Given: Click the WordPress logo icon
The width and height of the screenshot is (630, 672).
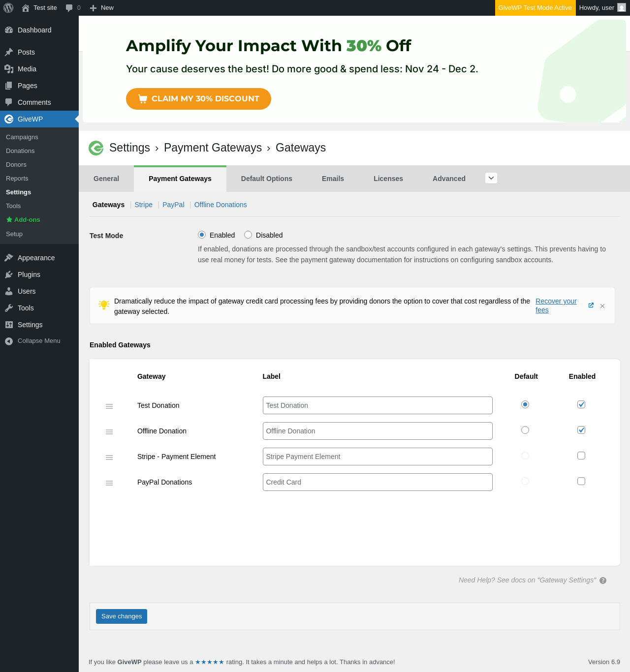Looking at the screenshot, I should click(8, 8).
